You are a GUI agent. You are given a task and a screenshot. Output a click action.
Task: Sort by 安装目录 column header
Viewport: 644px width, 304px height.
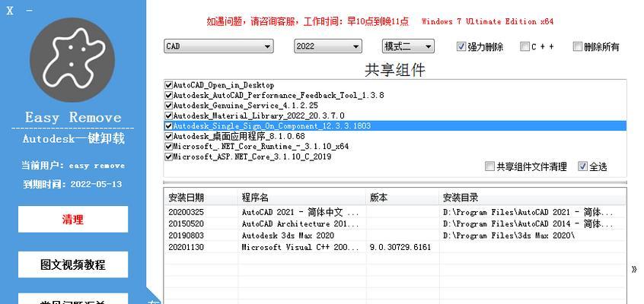(533, 198)
